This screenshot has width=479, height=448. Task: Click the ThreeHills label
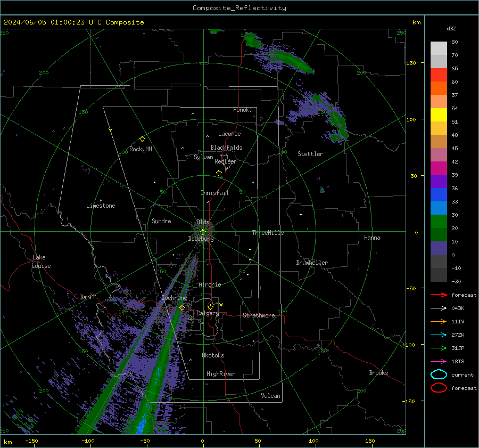pos(268,233)
